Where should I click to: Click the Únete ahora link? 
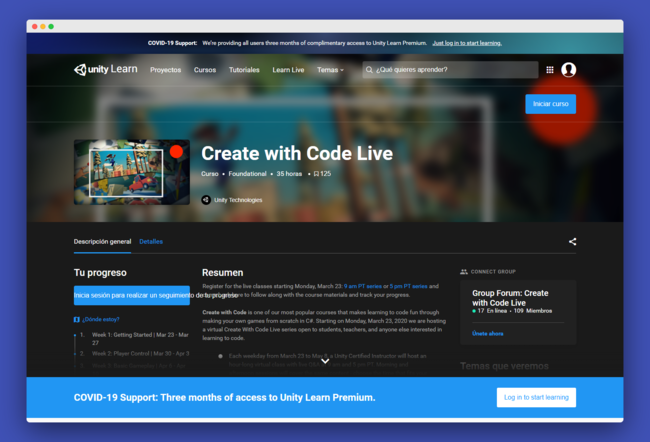click(x=488, y=333)
